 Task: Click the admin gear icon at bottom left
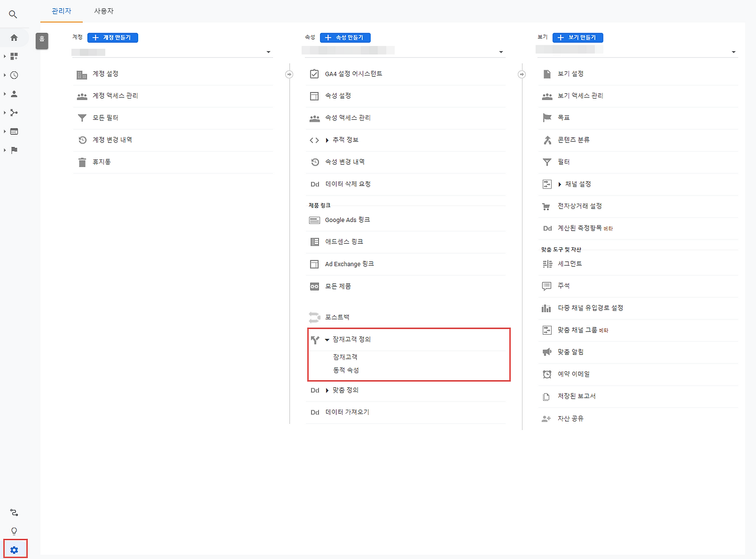click(x=15, y=550)
